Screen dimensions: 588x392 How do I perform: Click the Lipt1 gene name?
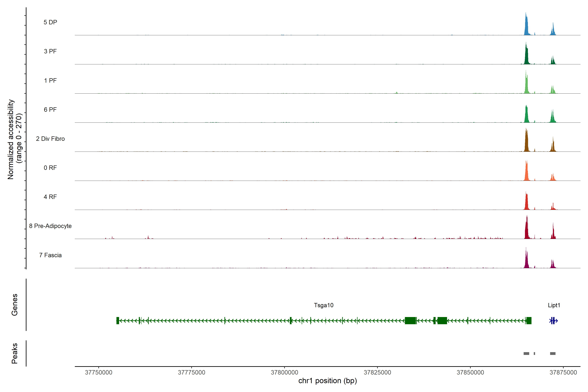point(554,305)
